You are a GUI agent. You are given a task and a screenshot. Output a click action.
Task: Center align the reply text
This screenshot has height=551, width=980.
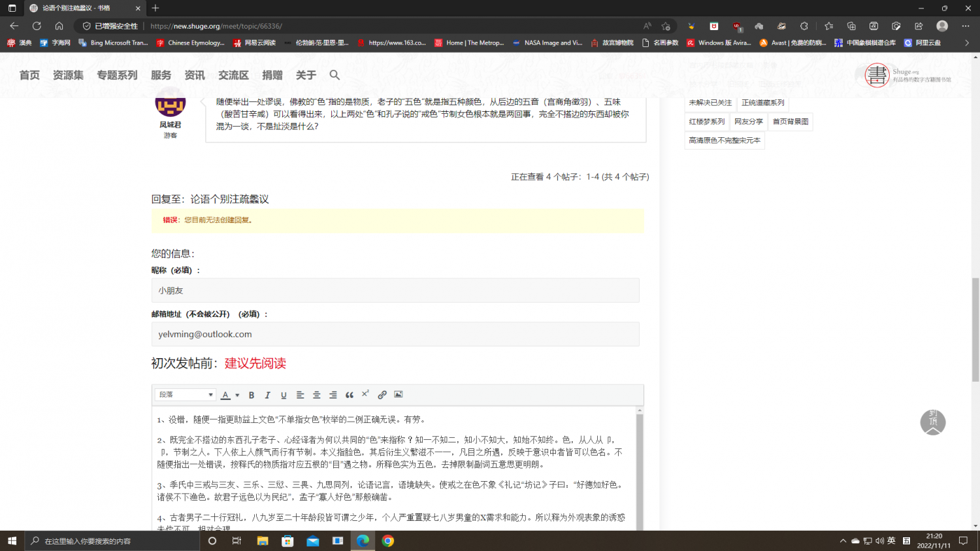coord(316,395)
